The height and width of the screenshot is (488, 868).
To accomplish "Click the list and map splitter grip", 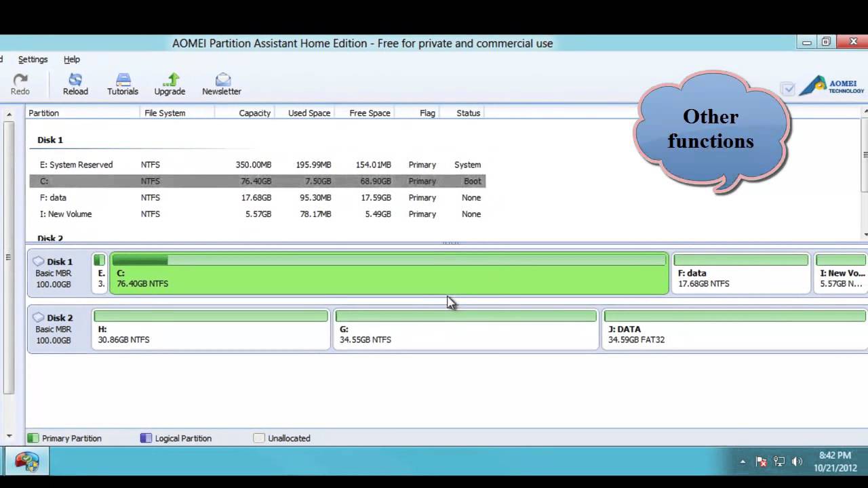I will click(x=451, y=243).
